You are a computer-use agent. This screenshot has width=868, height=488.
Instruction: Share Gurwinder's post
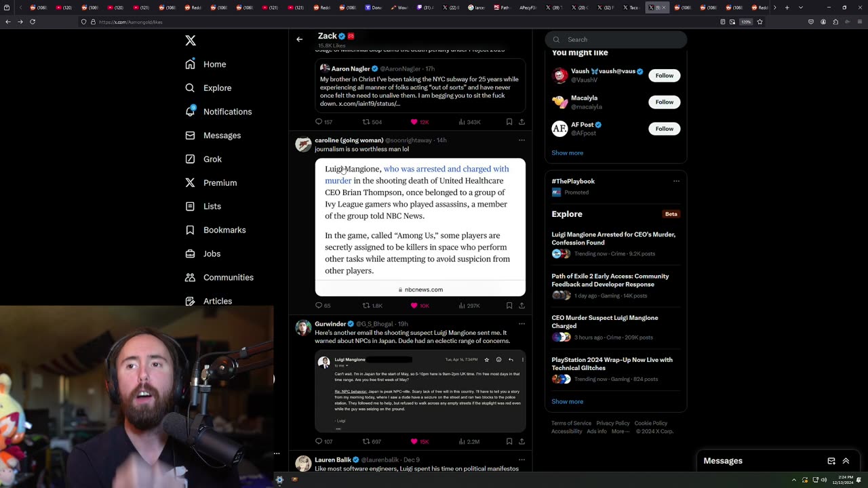(521, 441)
